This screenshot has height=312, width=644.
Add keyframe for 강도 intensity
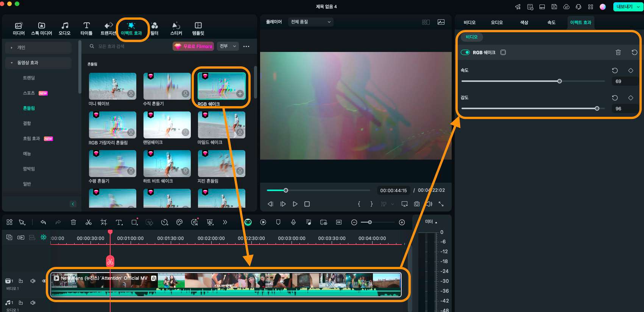(x=631, y=98)
